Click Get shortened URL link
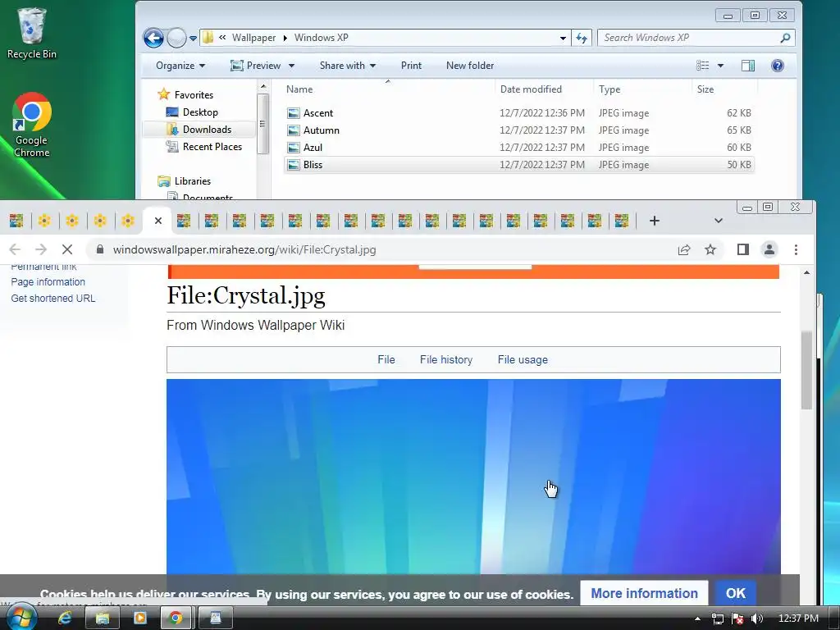The width and height of the screenshot is (840, 630). pos(53,299)
